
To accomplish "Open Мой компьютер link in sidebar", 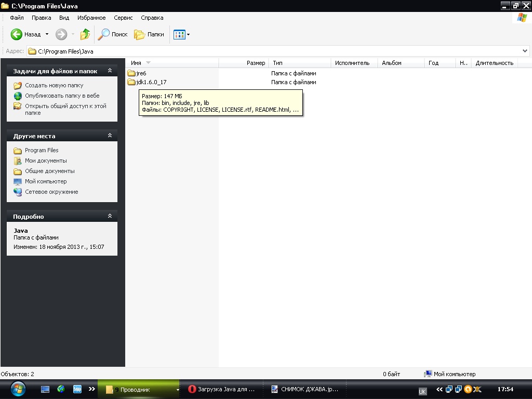I will [46, 181].
